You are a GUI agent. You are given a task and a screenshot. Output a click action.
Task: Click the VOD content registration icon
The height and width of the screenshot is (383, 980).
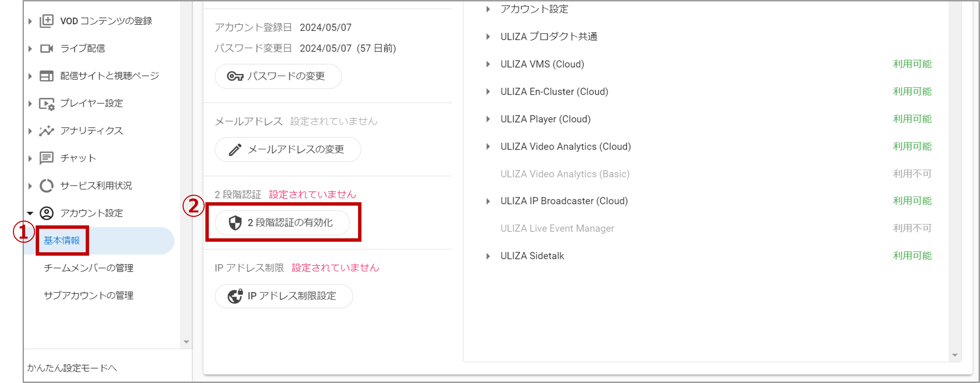[x=46, y=21]
